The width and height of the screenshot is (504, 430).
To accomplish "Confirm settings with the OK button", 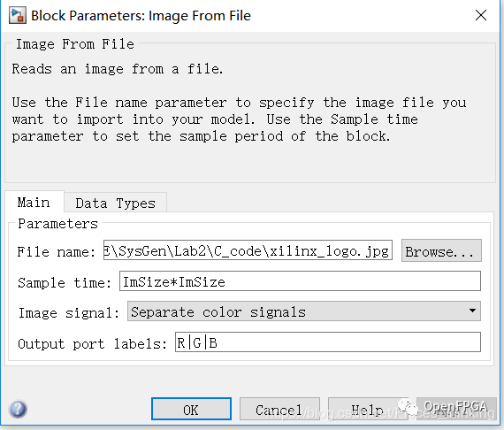I will (191, 409).
